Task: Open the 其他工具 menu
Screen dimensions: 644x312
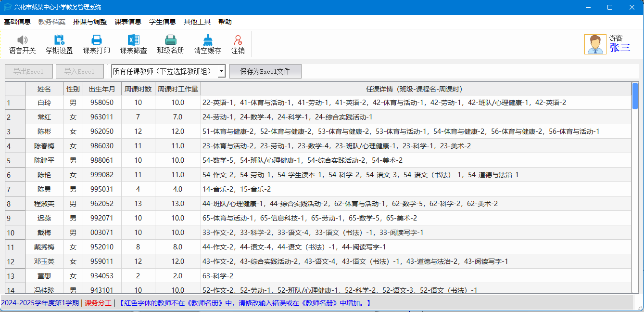Action: point(197,22)
